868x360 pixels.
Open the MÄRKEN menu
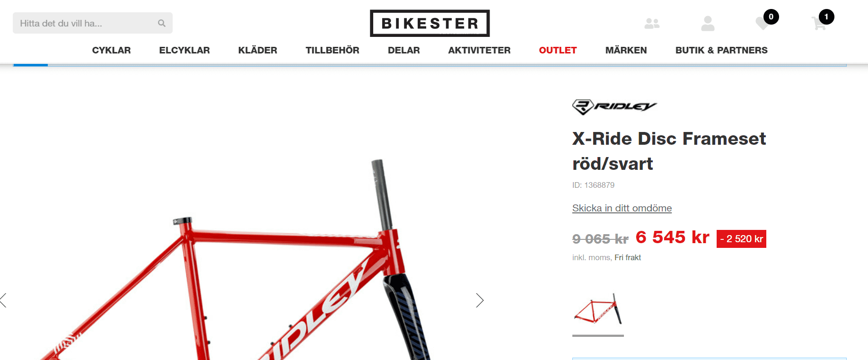(x=626, y=50)
